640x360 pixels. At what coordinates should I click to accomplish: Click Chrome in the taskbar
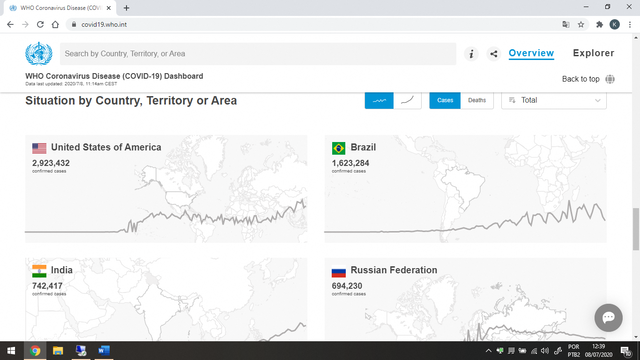35,351
